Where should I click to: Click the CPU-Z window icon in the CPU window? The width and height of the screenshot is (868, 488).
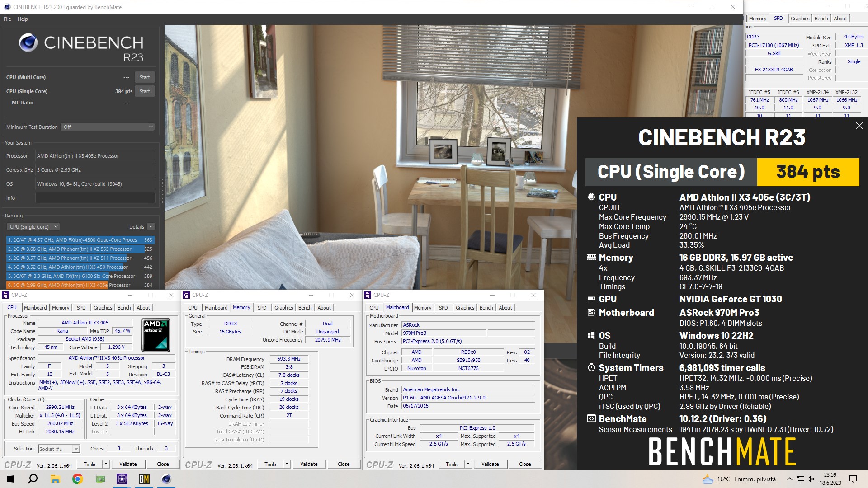5,295
